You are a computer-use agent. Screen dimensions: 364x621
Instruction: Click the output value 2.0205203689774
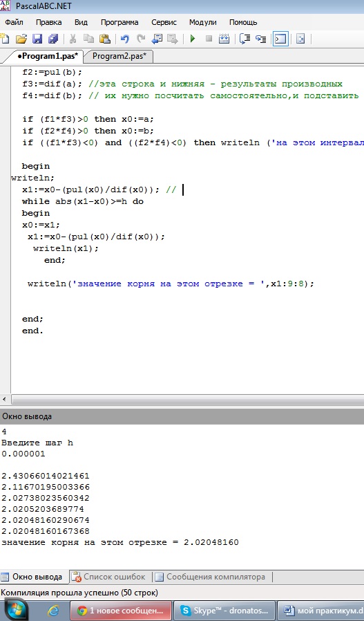(x=43, y=509)
